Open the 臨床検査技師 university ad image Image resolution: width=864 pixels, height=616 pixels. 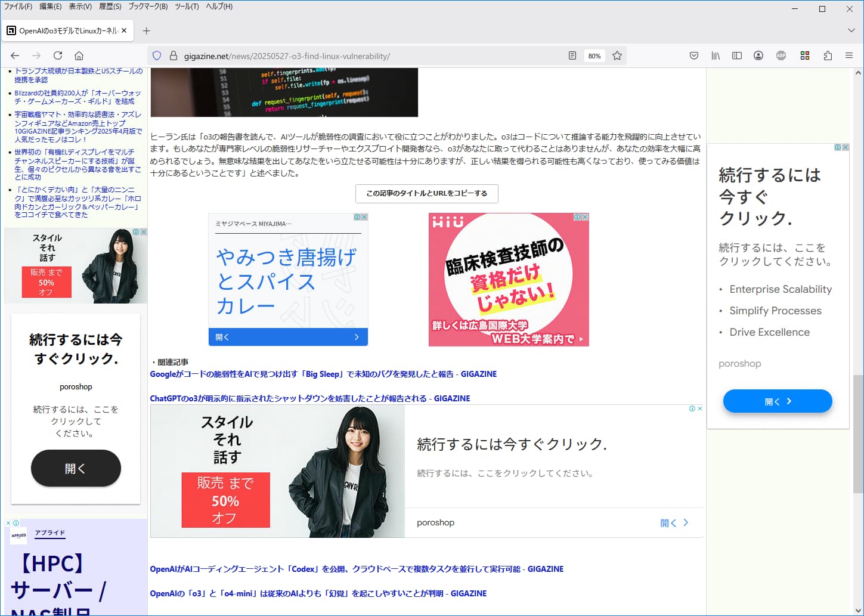pyautogui.click(x=509, y=280)
